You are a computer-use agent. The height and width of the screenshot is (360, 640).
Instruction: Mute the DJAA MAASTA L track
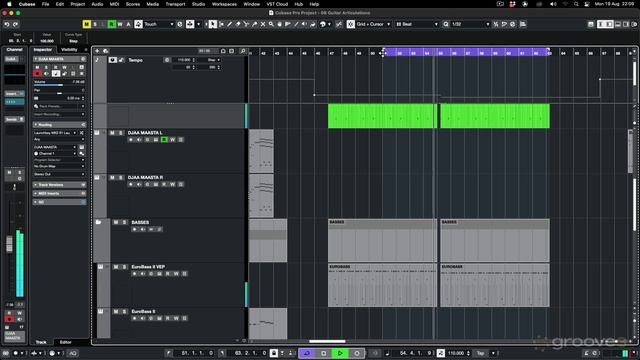point(112,133)
